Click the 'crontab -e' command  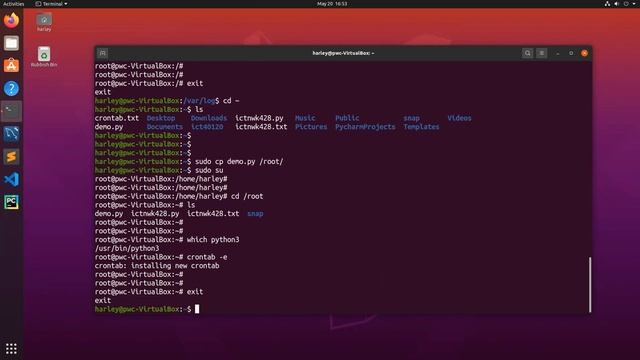tap(207, 257)
